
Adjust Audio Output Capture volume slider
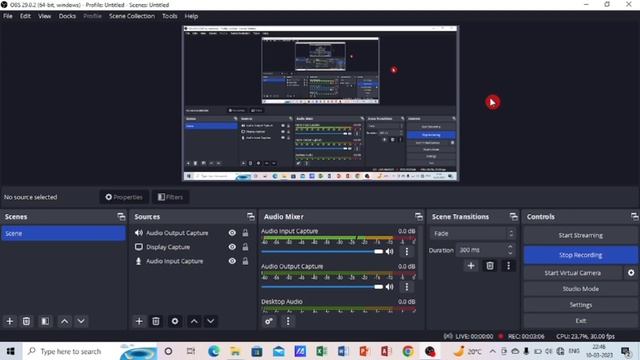(x=322, y=287)
